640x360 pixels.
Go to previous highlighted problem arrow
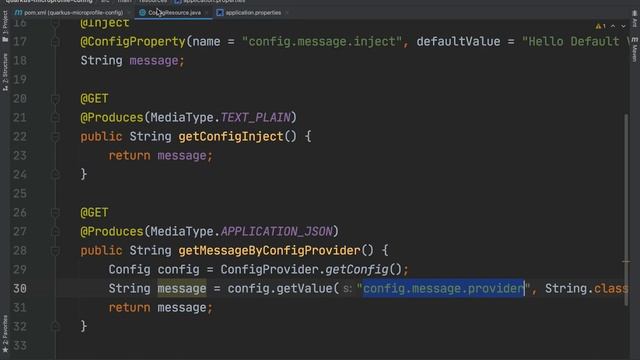point(613,26)
